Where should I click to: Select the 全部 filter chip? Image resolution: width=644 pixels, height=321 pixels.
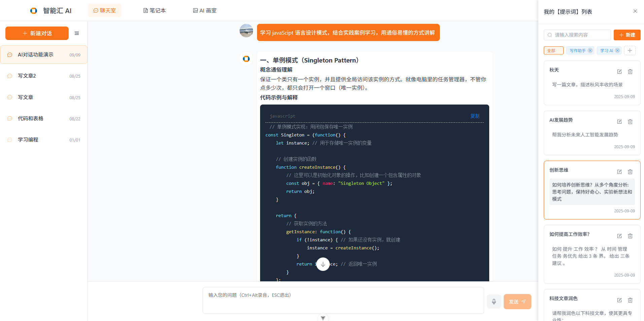pos(553,50)
